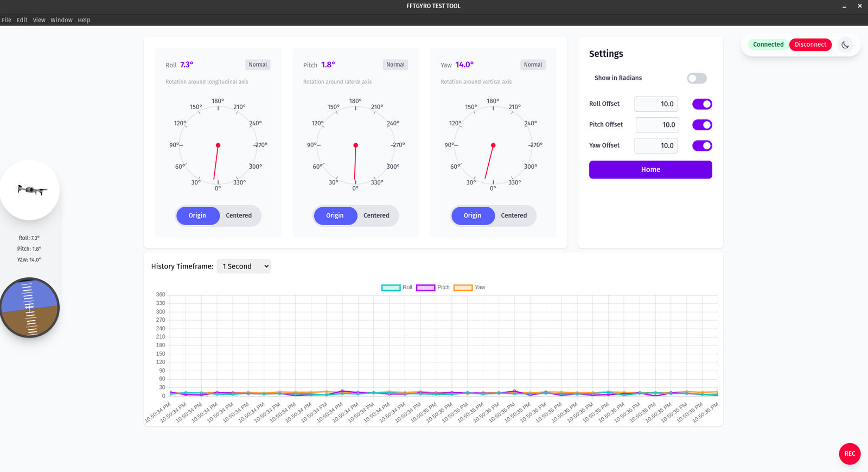Select Origin mode for the Yaw gauge

[x=472, y=215]
